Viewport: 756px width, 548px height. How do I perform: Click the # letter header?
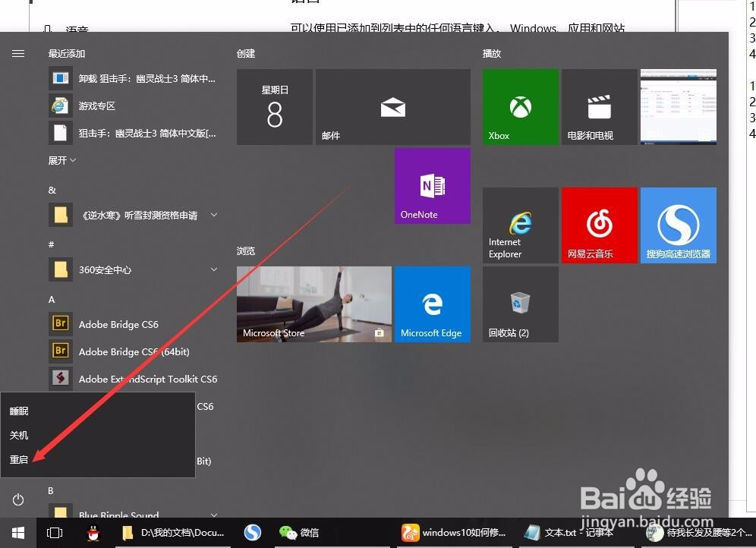tap(51, 244)
